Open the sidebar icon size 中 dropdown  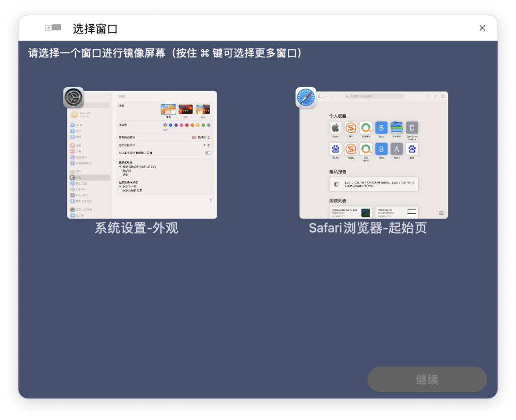click(207, 145)
